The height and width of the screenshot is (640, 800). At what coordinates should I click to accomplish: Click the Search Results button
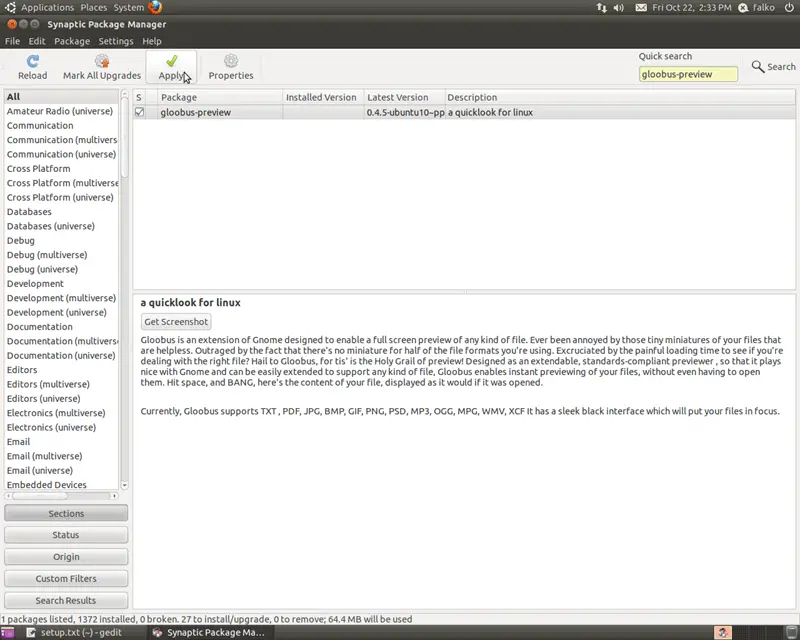[66, 601]
